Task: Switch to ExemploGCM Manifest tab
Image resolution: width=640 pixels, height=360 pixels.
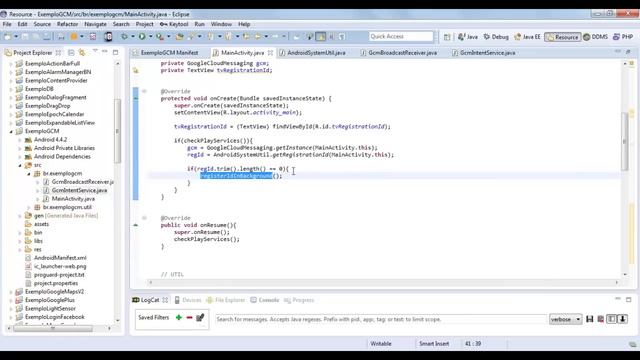Action: (165, 53)
